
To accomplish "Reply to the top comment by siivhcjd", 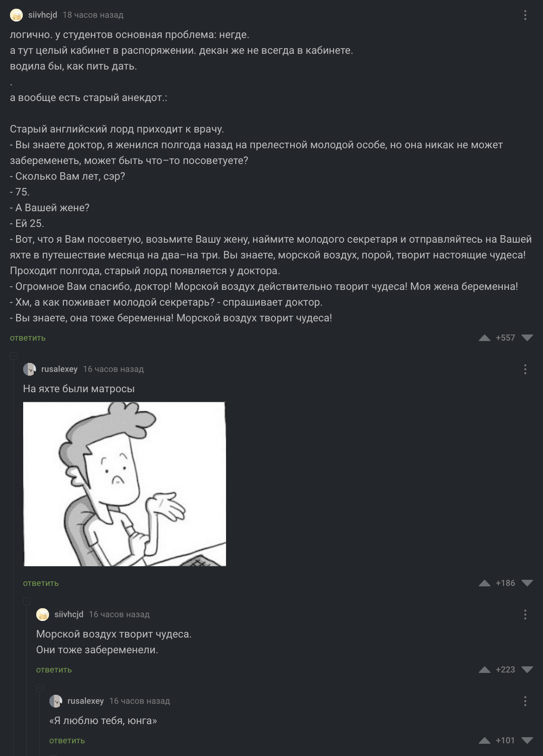I will pos(28,338).
